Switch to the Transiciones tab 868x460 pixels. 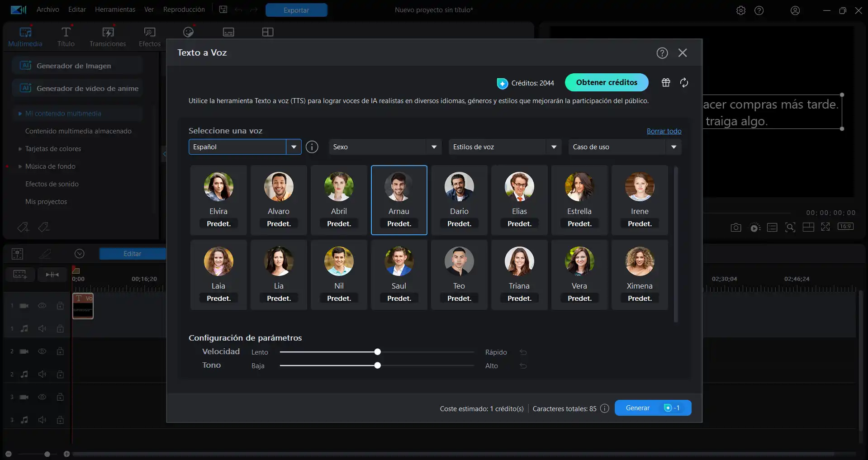coord(108,37)
